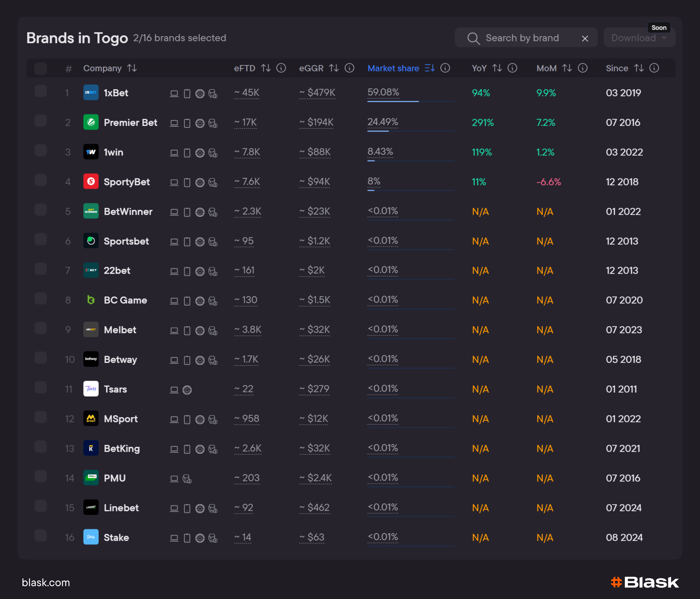This screenshot has height=599, width=700.
Task: Click the mobile channel icon for Premier Bet
Action: point(187,123)
